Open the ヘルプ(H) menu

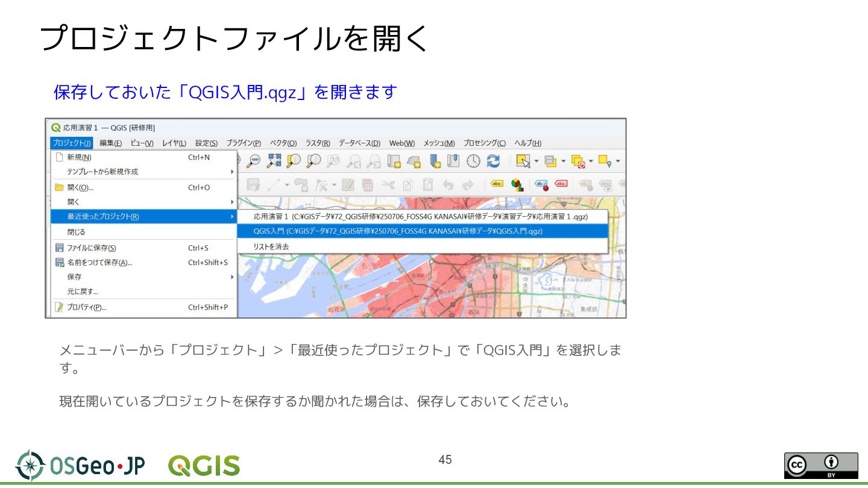coord(528,143)
